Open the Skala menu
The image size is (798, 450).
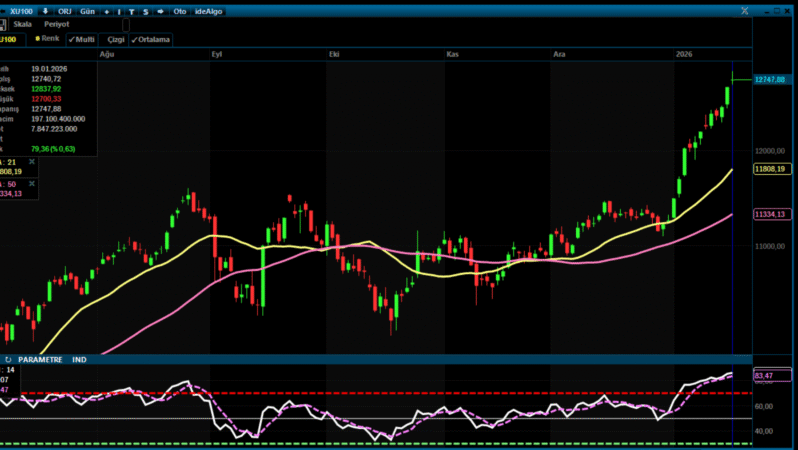click(22, 23)
